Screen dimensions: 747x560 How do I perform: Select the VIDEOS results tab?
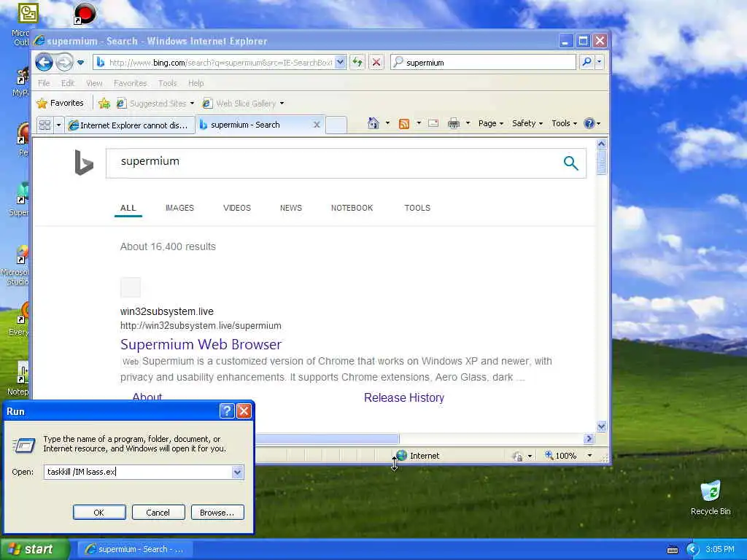237,208
